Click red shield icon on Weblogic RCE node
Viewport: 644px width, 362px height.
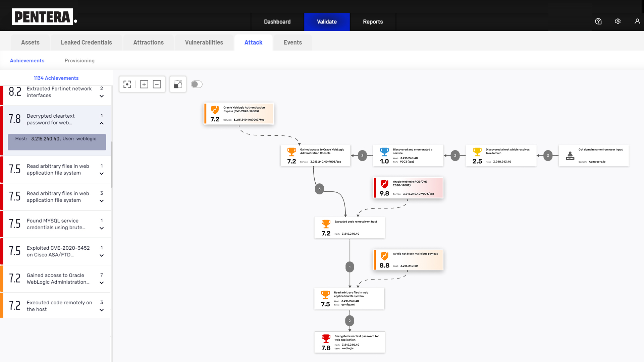point(384,184)
